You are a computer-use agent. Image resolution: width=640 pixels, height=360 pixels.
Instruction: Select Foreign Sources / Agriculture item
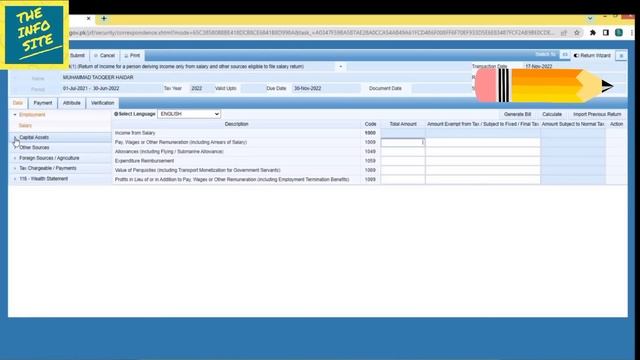(49, 158)
